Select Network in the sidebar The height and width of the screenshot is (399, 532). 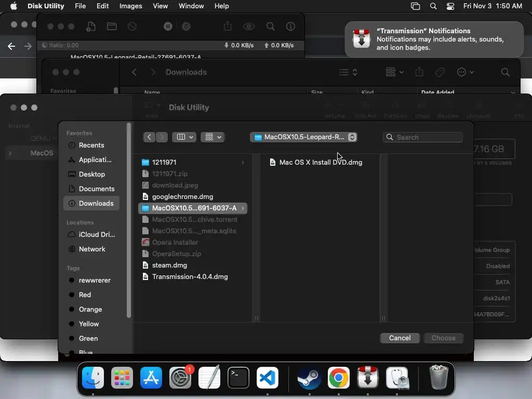tap(91, 249)
